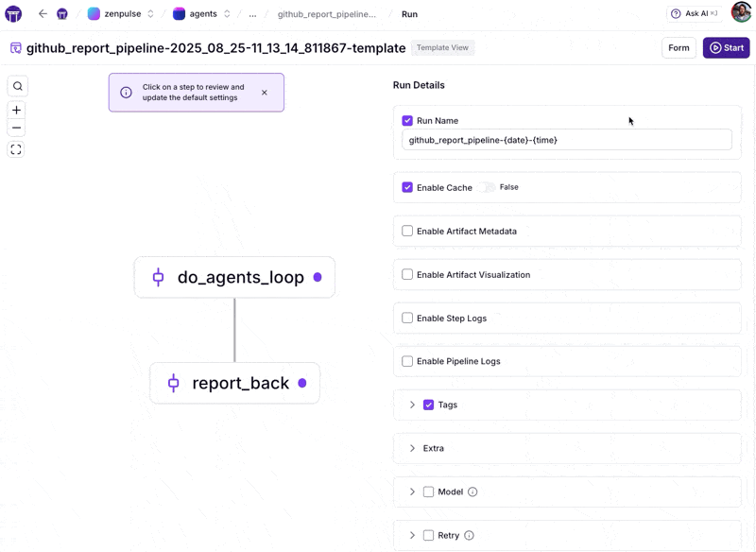Screen dimensions: 756x552
Task: Expand the Tags section chevron
Action: tap(412, 405)
